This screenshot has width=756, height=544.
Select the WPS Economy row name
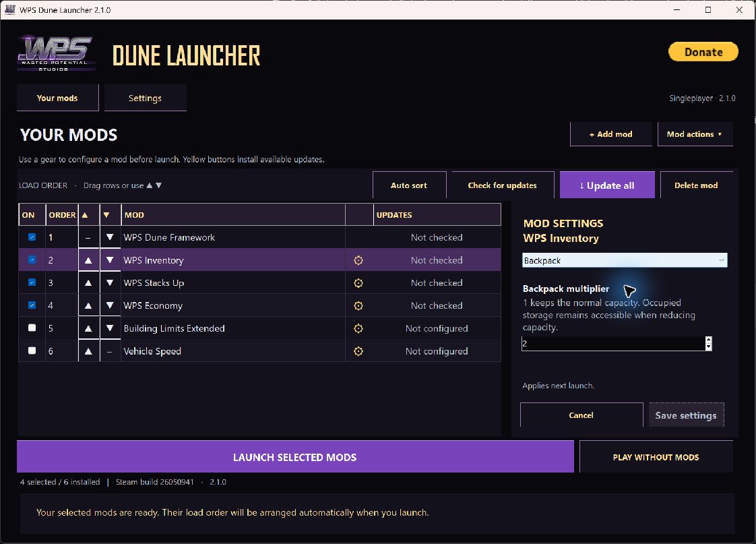click(154, 306)
